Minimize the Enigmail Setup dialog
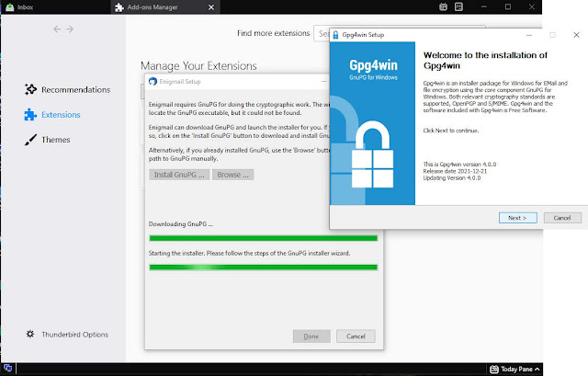Screen dimensions: 588x376 coord(324,82)
